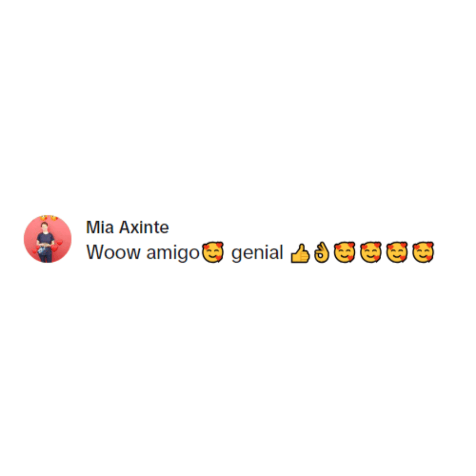Click the letter 'W' starting the comment

(93, 252)
